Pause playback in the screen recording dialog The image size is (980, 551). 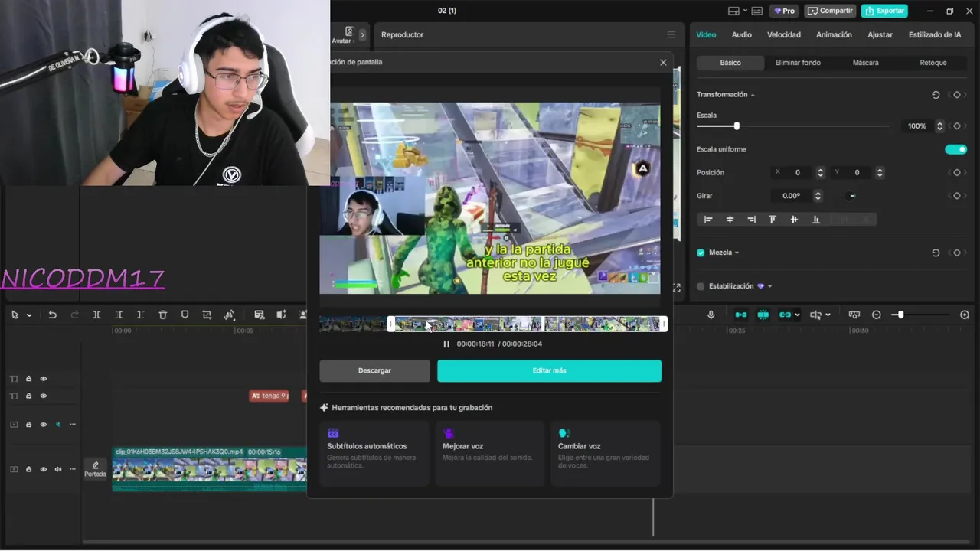coord(446,344)
